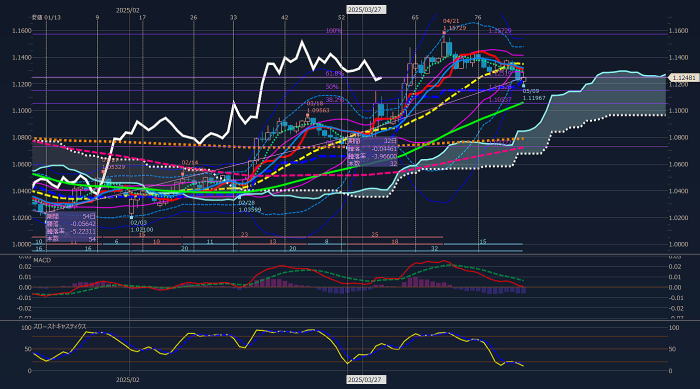Click the 2025/02 month label on top axis
700x389 pixels.
[128, 10]
